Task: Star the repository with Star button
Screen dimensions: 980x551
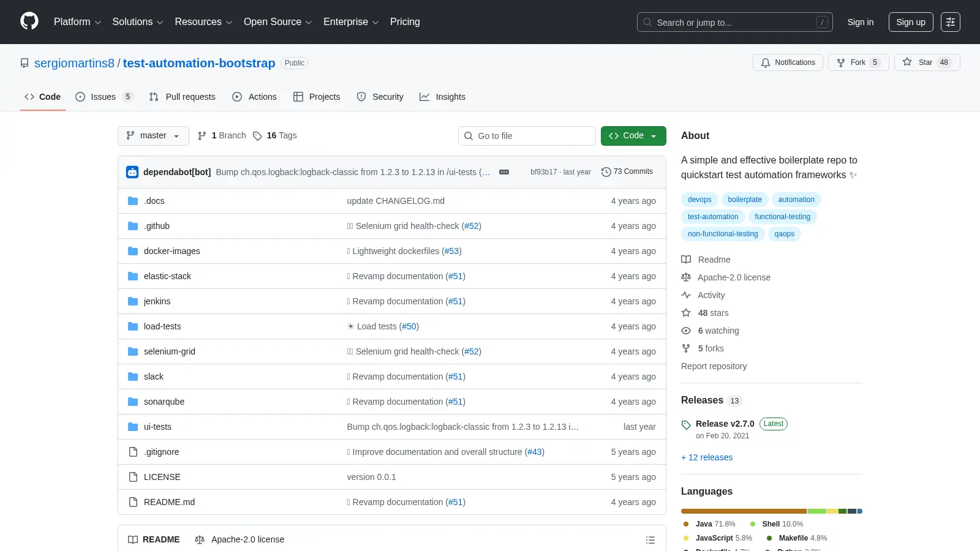Action: (x=927, y=62)
